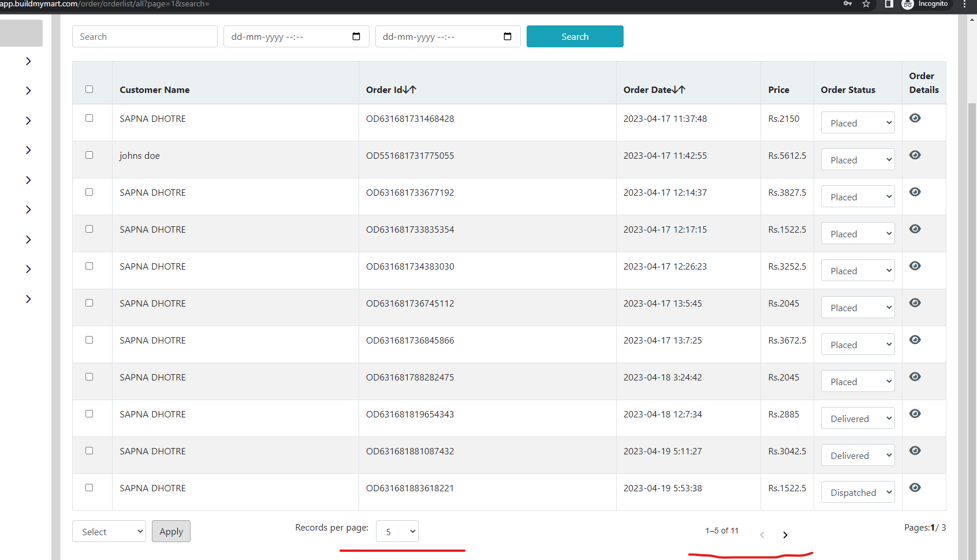Expand the first sidebar menu chevron

(x=28, y=61)
